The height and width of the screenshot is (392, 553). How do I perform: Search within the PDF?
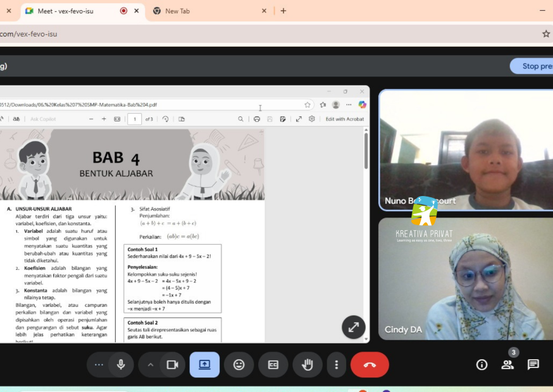(x=240, y=119)
